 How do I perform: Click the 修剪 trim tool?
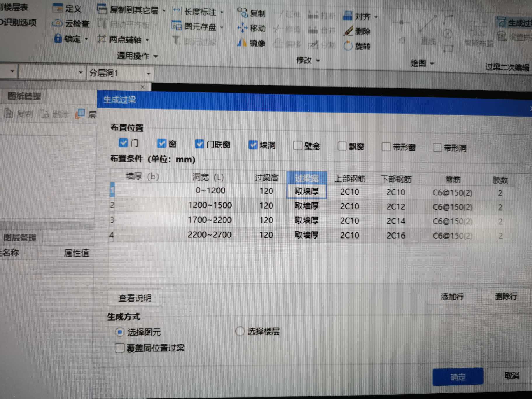(288, 29)
